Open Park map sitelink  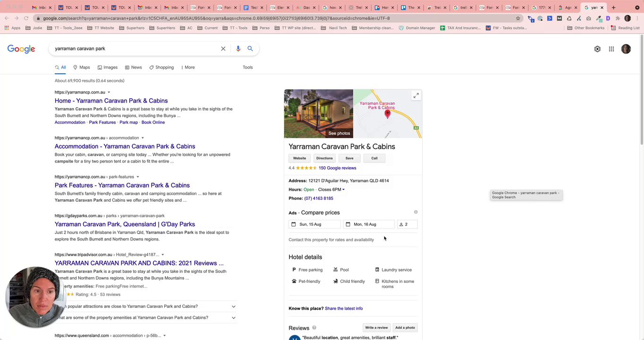[128, 122]
